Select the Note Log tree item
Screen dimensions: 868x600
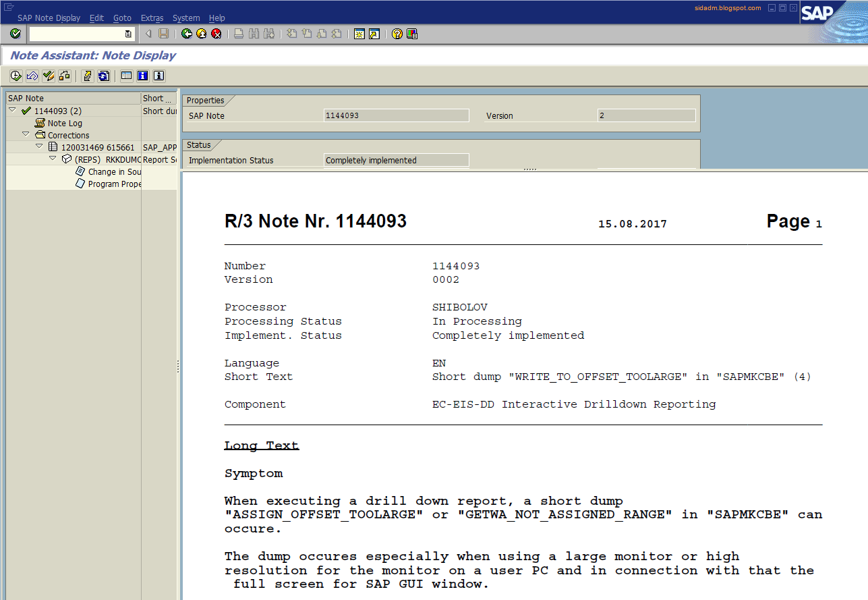[x=65, y=122]
